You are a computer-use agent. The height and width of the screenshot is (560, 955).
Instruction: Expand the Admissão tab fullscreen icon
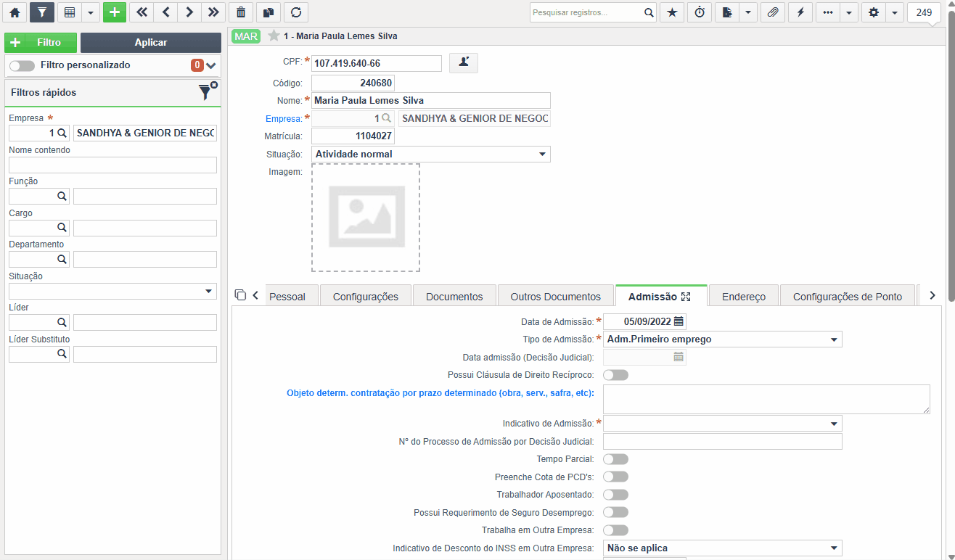tap(686, 297)
